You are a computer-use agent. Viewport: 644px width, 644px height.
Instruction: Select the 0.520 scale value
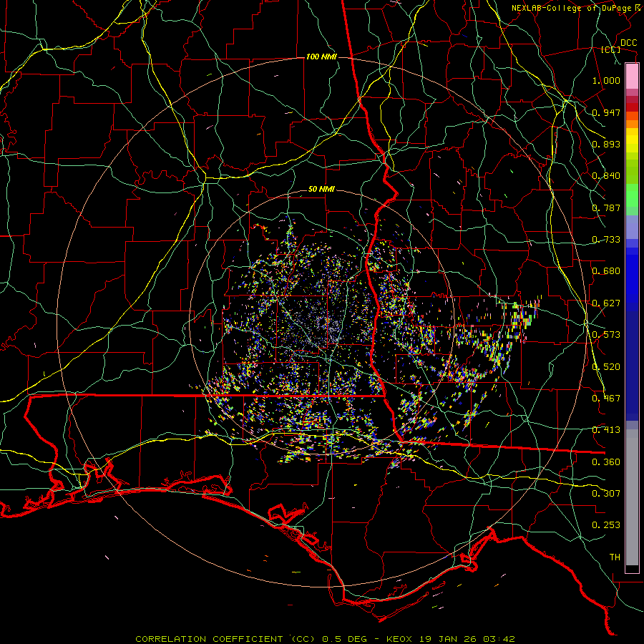tap(606, 367)
